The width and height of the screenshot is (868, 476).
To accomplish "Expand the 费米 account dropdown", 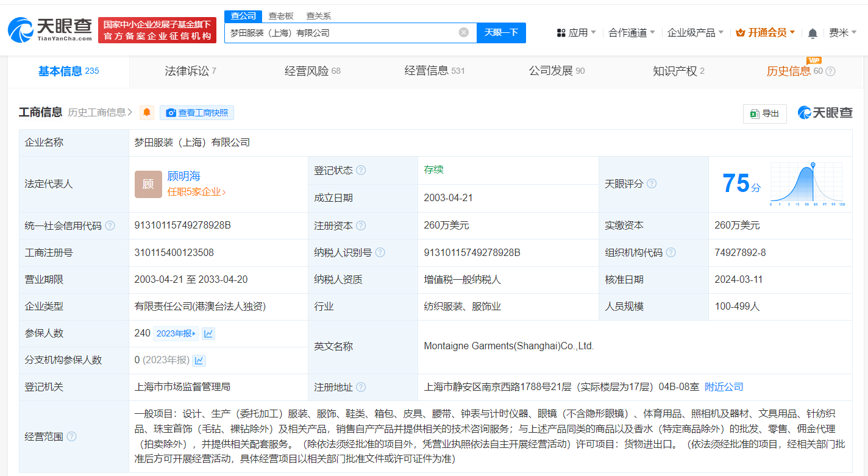I will (846, 32).
